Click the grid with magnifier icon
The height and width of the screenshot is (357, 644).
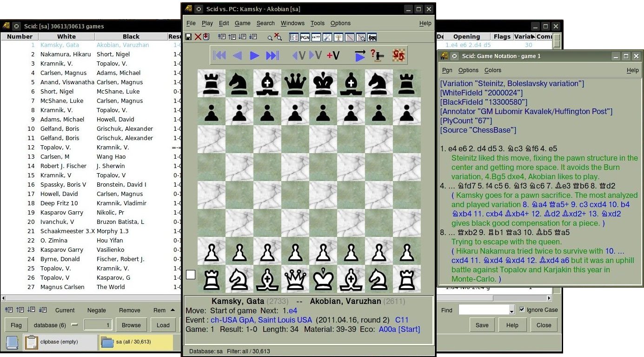(361, 37)
